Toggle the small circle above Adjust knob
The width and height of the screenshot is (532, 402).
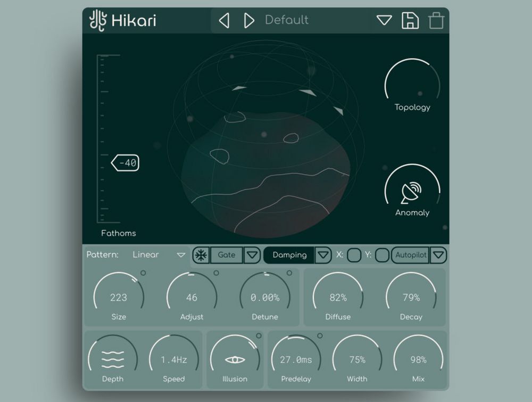(216, 273)
